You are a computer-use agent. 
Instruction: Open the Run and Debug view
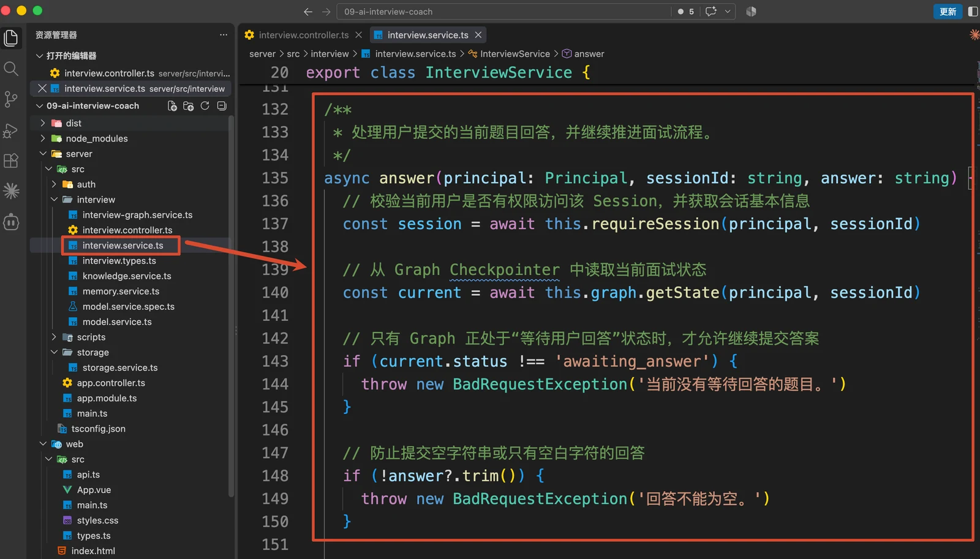(x=11, y=130)
